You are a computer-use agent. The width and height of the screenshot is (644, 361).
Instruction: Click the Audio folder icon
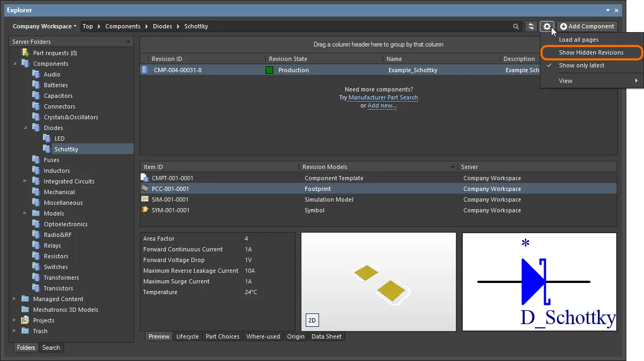pos(36,74)
